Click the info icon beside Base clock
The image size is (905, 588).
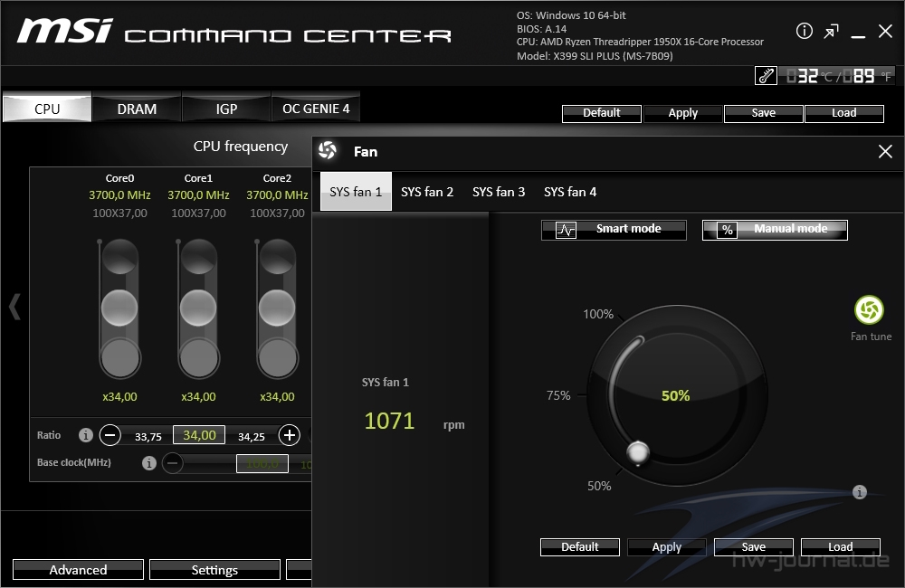tap(149, 463)
